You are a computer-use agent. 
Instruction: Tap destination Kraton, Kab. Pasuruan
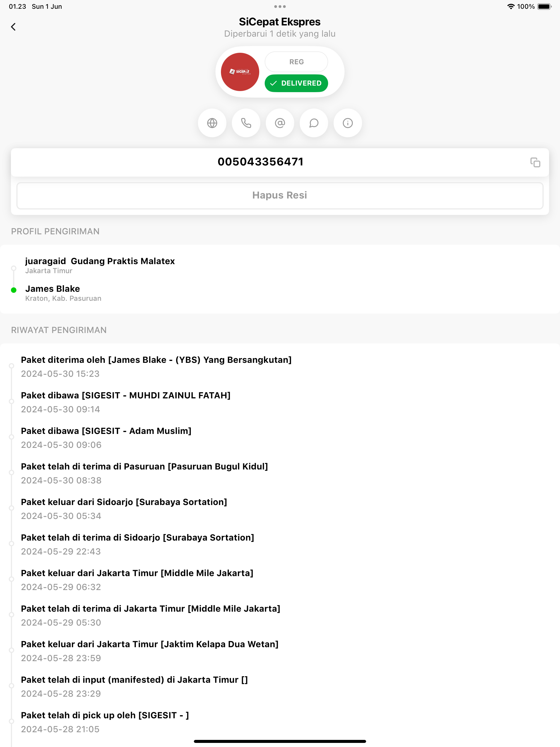[x=63, y=299]
